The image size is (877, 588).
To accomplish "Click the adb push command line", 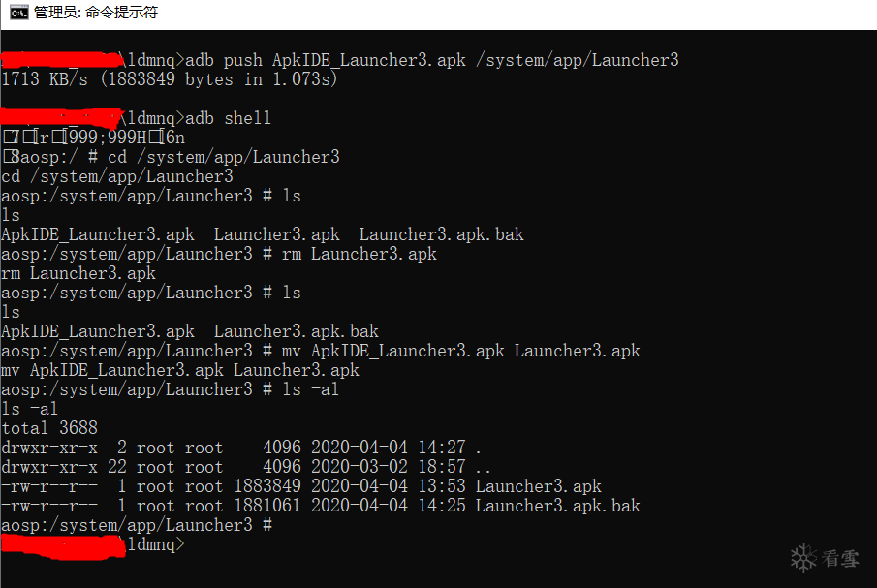I will coord(431,60).
